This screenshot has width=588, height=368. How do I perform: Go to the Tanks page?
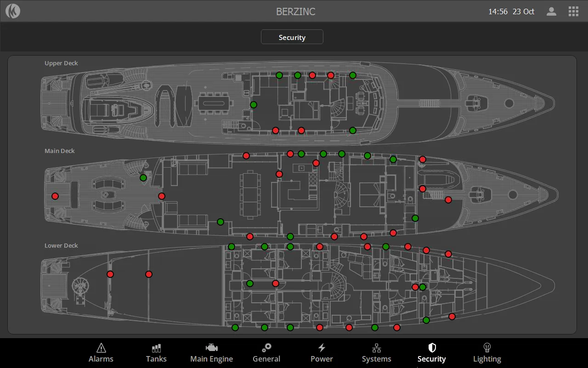tap(156, 353)
